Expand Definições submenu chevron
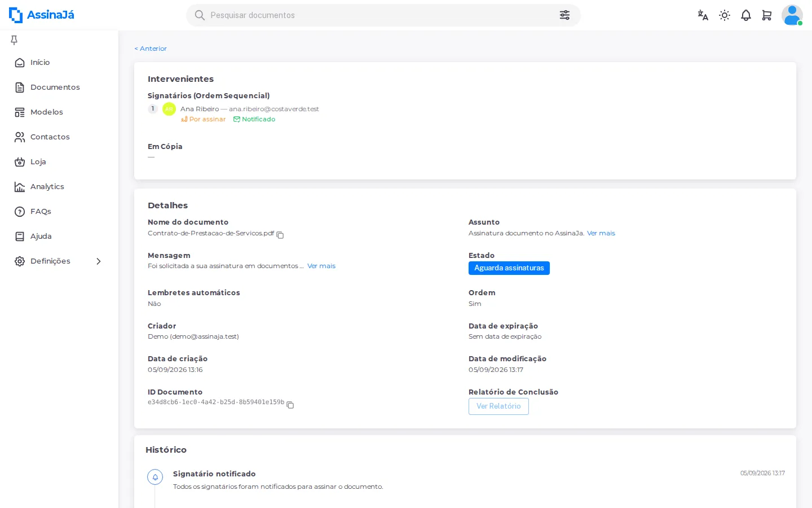 click(99, 261)
